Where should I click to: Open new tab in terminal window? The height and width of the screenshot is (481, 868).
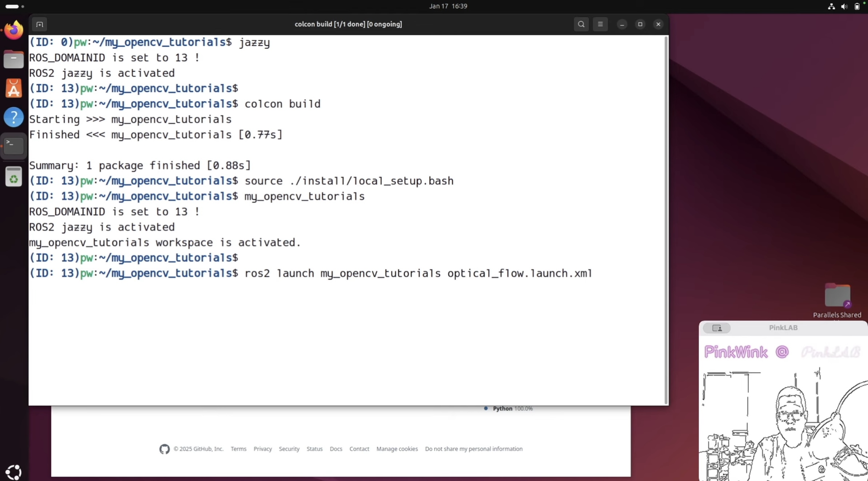click(40, 24)
